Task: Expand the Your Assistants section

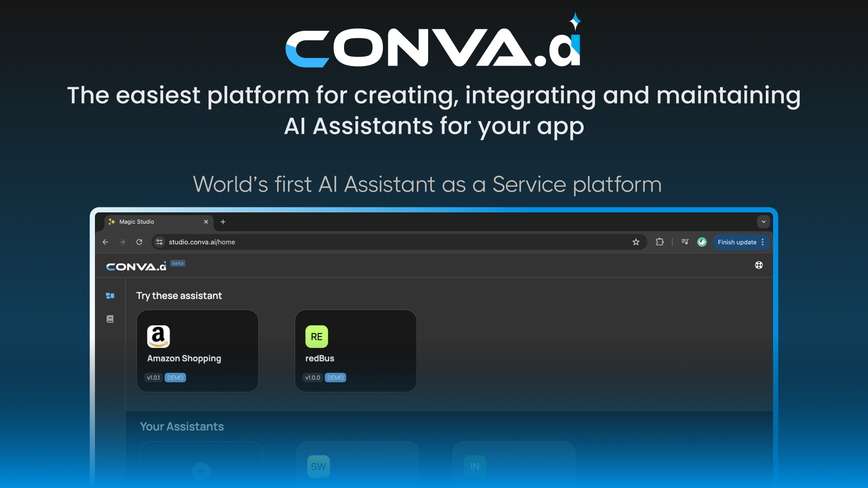Action: pos(182,427)
